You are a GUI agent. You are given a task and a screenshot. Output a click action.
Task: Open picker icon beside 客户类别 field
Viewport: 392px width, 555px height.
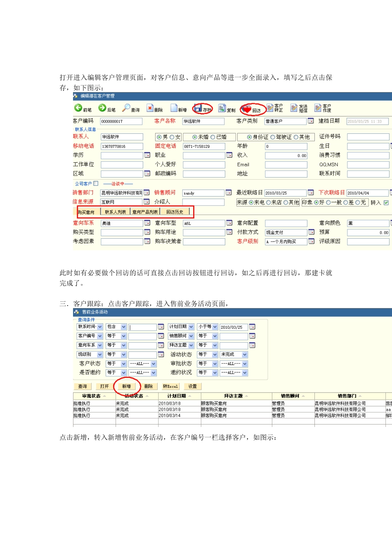(311, 121)
